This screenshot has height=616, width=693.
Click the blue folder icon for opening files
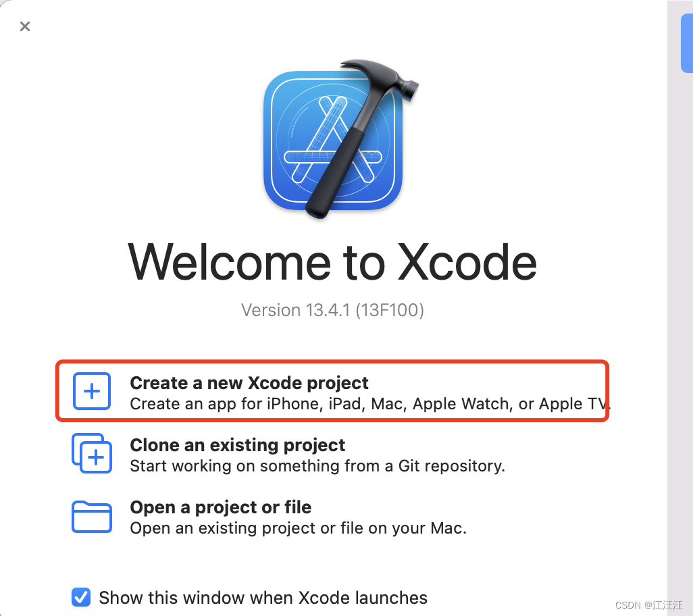(91, 517)
